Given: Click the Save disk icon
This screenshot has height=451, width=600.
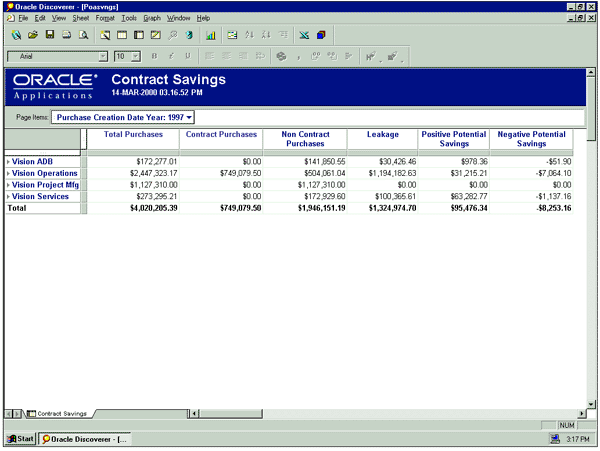Looking at the screenshot, I should (49, 35).
